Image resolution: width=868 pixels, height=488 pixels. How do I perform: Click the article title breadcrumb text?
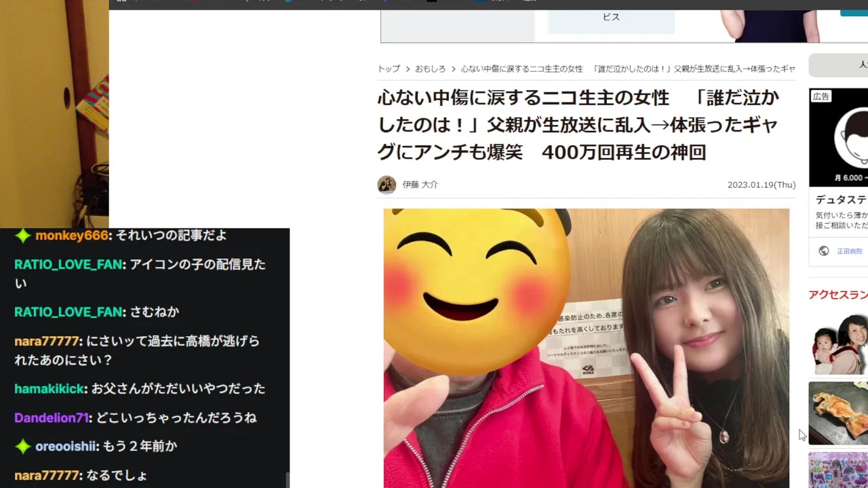coord(628,69)
